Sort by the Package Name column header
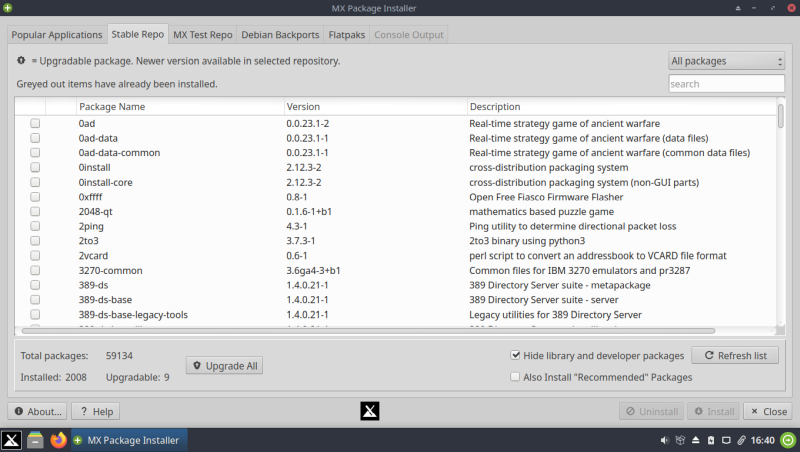This screenshot has height=452, width=800. (x=180, y=107)
